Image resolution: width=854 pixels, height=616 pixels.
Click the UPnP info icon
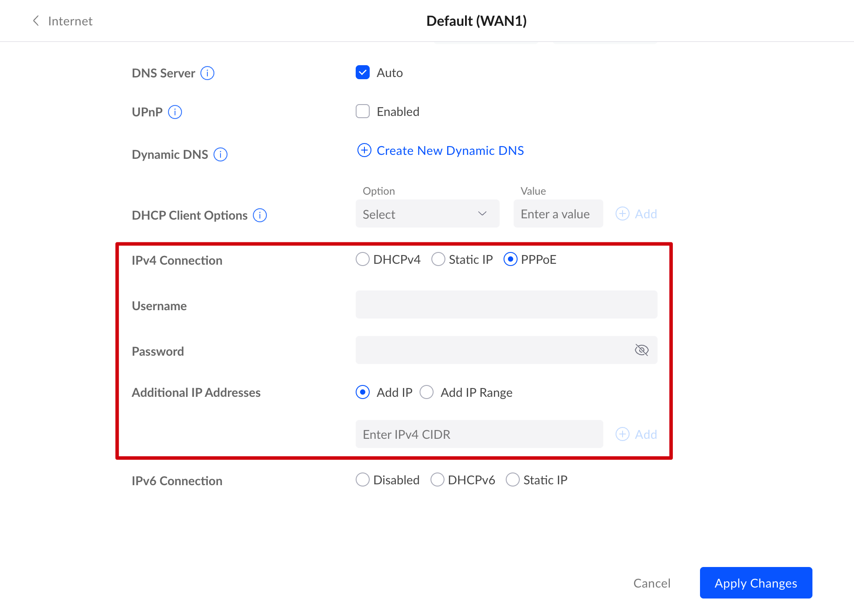(175, 112)
